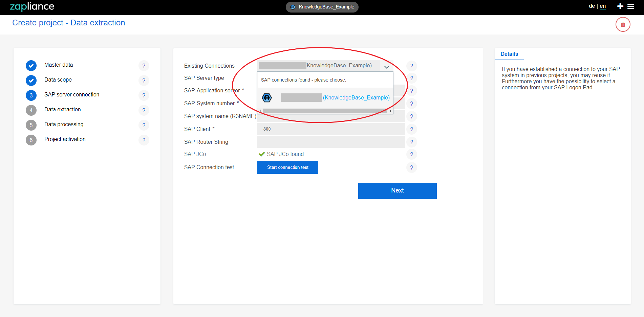
Task: Click the delete project trash icon
Action: pyautogui.click(x=623, y=24)
